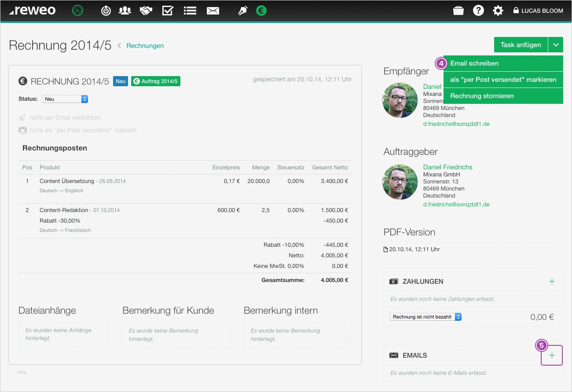
Task: Click the 'Rabatt -30,00%' line
Action: 60,220
